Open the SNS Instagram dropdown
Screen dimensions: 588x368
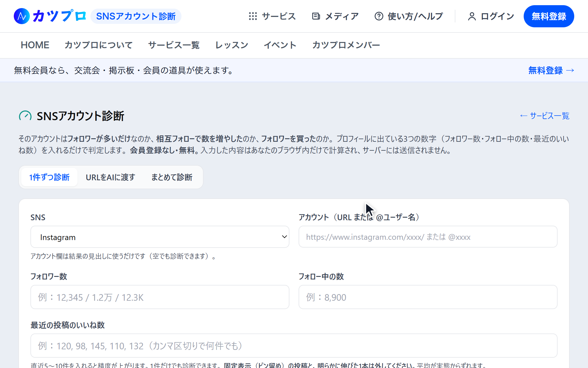(x=160, y=237)
